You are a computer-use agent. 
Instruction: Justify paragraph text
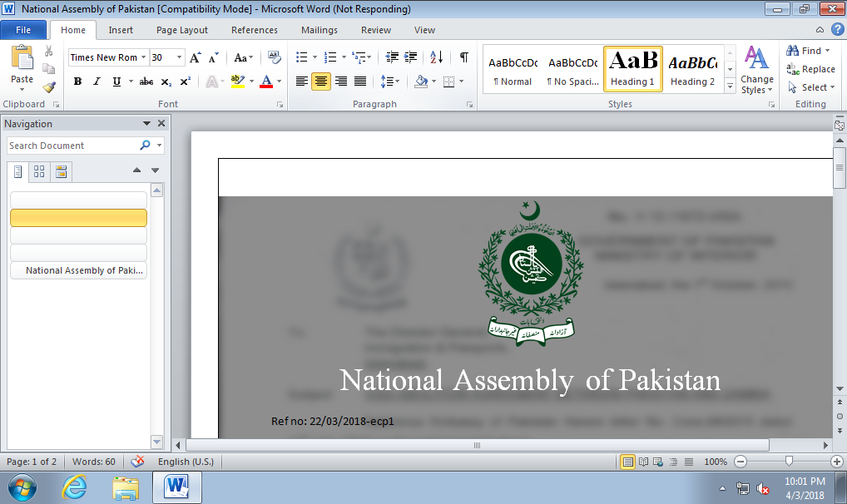point(360,82)
